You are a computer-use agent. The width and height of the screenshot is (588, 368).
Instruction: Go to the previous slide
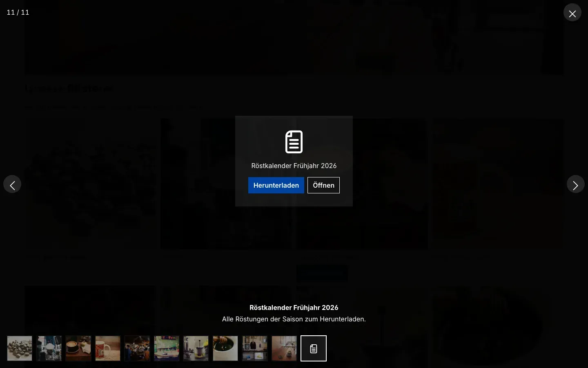click(12, 184)
